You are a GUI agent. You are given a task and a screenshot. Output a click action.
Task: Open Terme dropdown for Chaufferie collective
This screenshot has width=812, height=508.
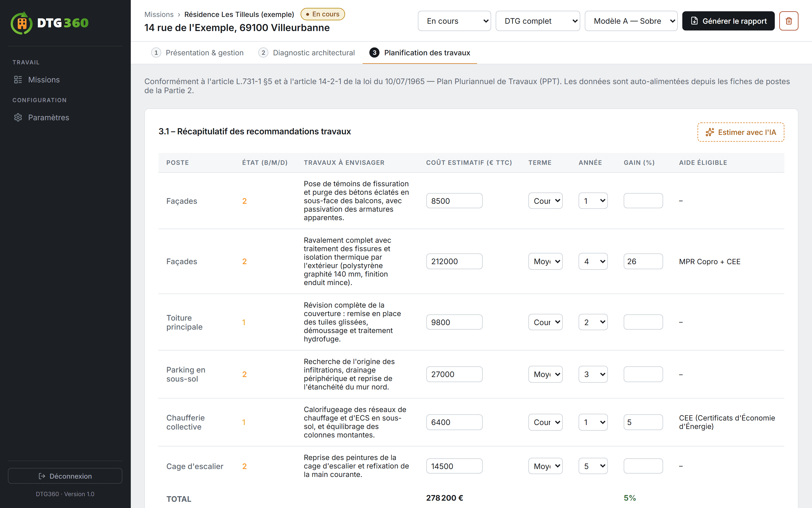[545, 422]
